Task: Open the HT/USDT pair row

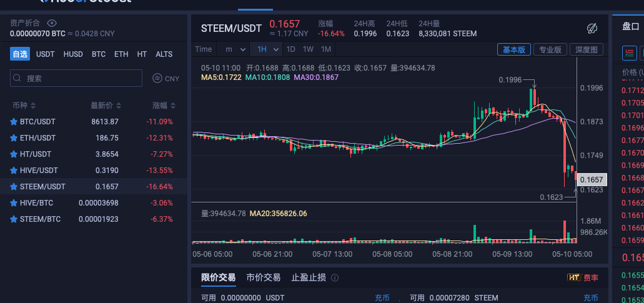Action: tap(94, 154)
